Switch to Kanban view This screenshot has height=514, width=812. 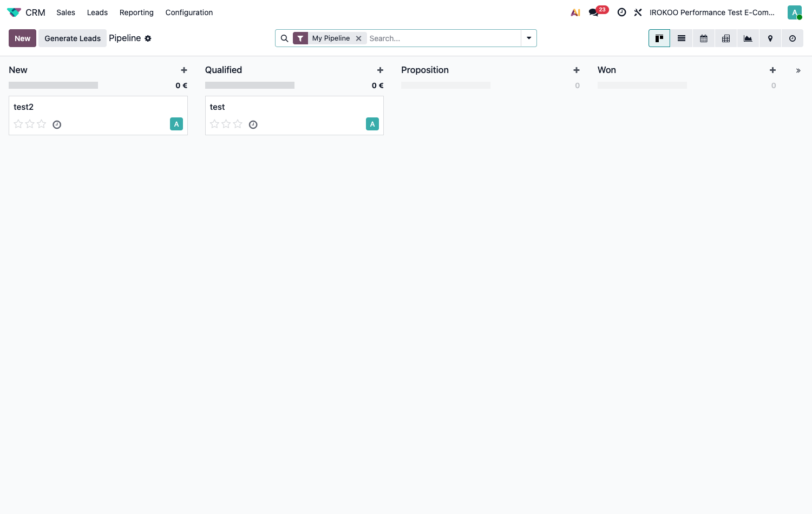click(659, 38)
